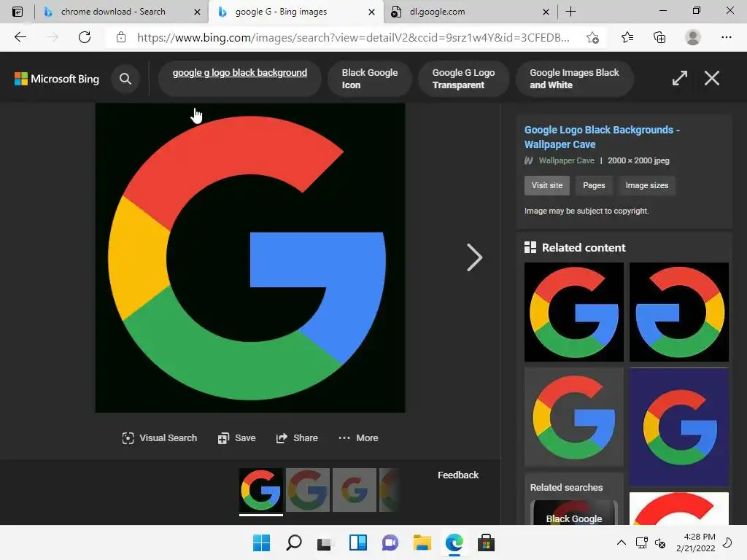Open the tab actions menu icon

[18, 12]
